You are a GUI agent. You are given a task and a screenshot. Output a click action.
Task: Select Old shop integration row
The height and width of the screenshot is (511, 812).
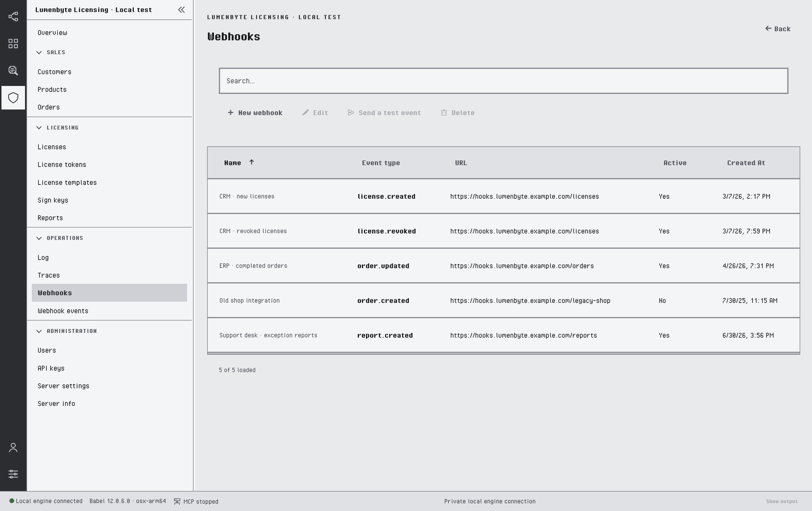(x=503, y=301)
